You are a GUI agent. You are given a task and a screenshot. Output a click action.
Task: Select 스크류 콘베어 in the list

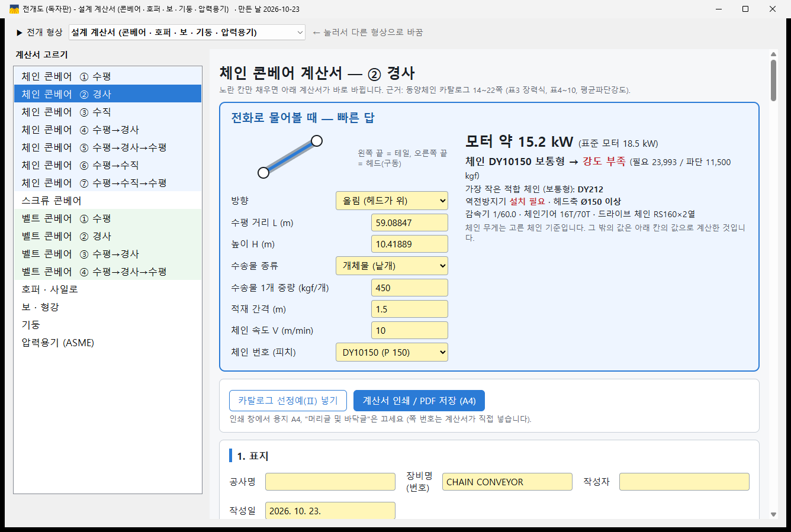pos(108,201)
